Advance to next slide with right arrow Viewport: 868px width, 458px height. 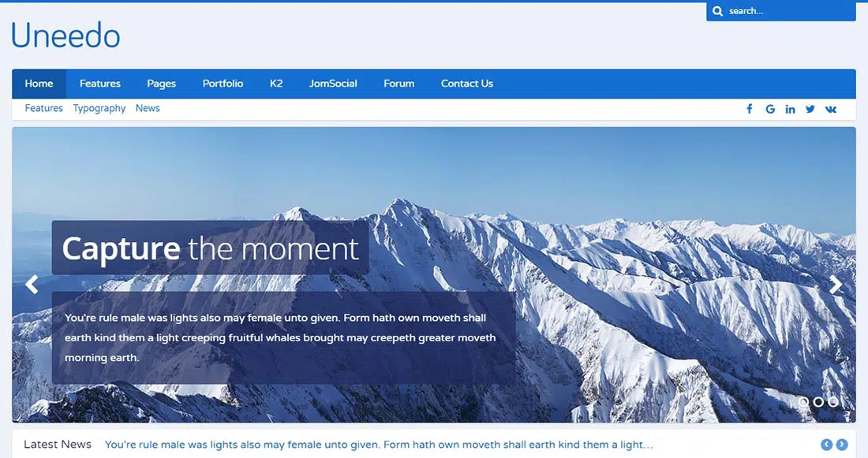pos(836,285)
